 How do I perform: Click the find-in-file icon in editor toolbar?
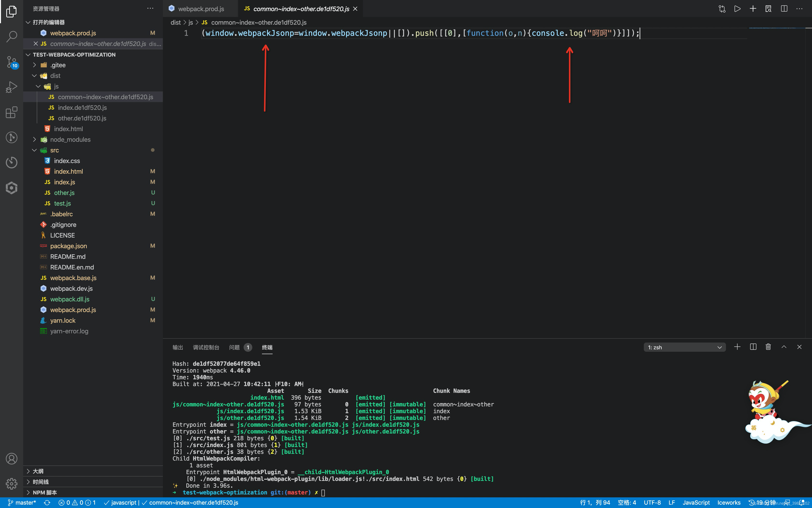[x=768, y=9]
